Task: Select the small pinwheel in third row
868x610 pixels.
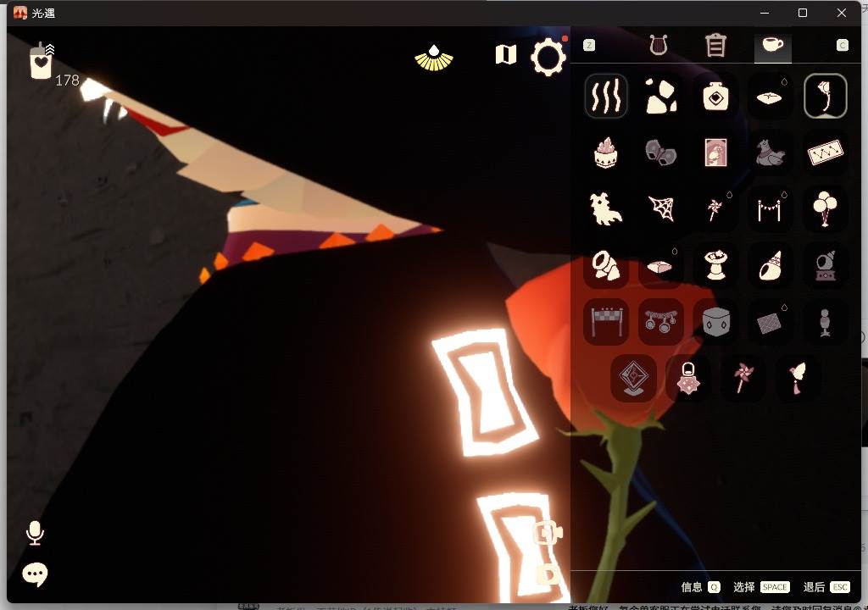Action: [715, 208]
